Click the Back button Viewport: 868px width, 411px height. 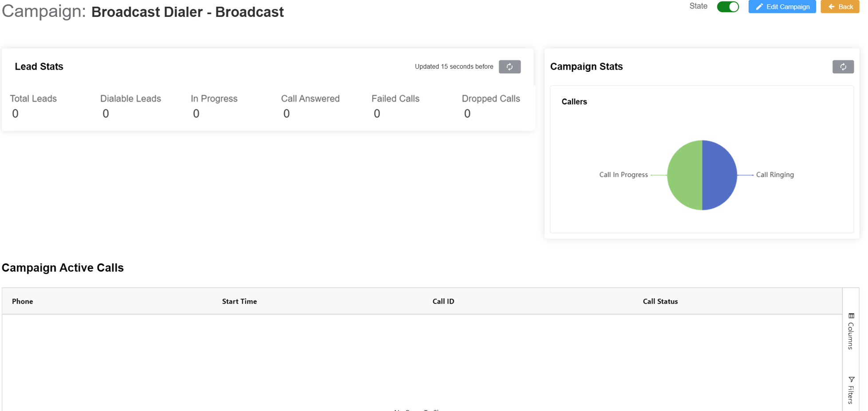[840, 7]
